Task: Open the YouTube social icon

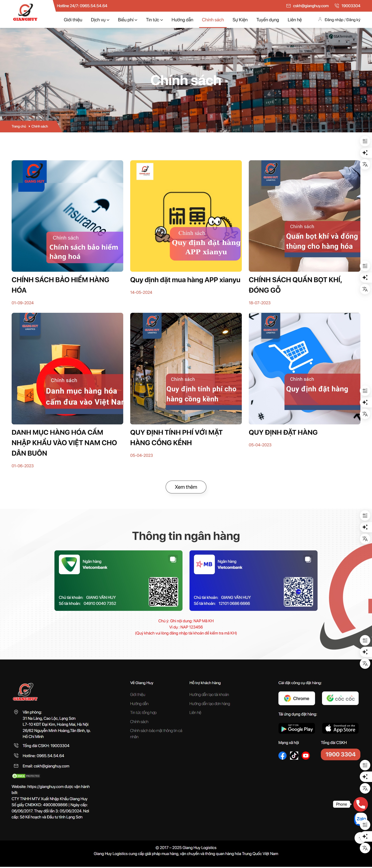Action: (306, 755)
